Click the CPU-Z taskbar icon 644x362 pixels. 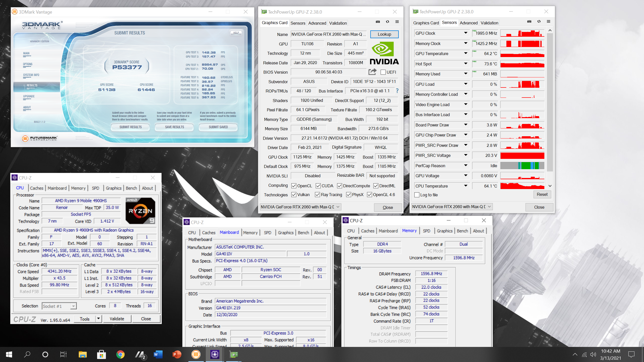click(215, 354)
